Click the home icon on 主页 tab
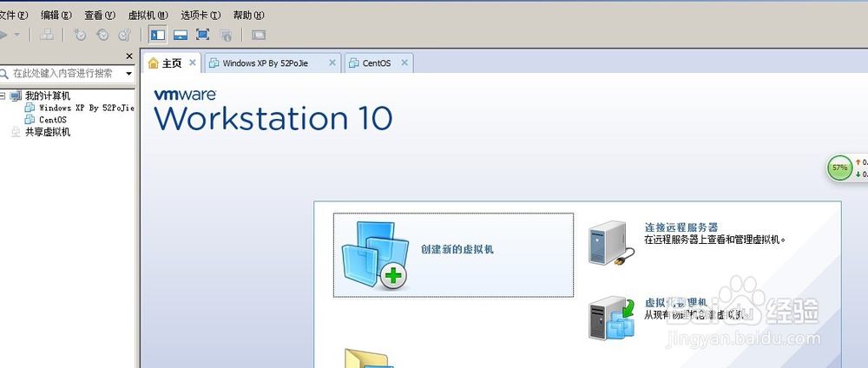This screenshot has height=368, width=868. 154,63
